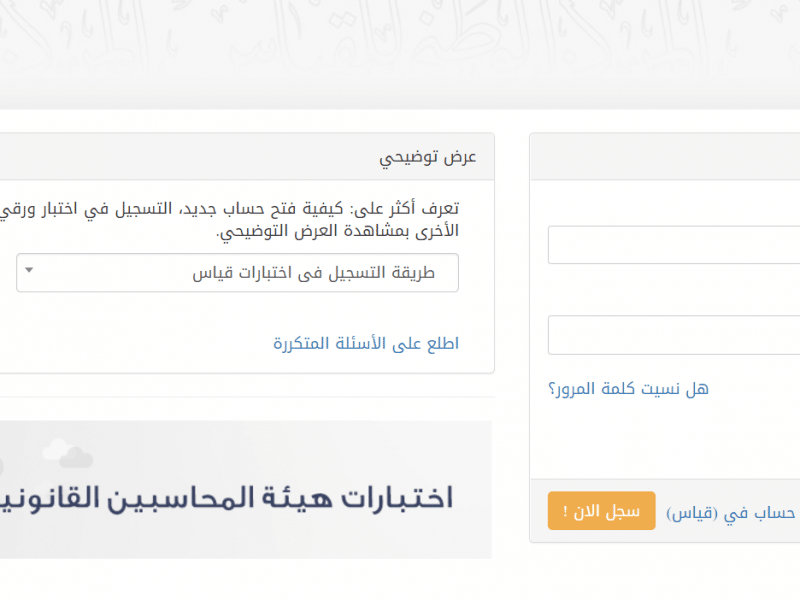Viewport: 800px width, 600px height.
Task: Click the gray footer bar of login panel
Action: pyautogui.click(x=665, y=511)
